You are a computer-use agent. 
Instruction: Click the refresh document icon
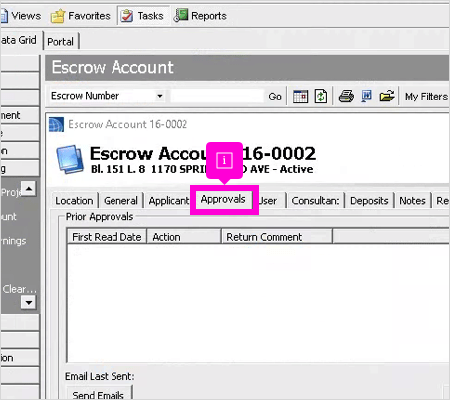[x=321, y=97]
